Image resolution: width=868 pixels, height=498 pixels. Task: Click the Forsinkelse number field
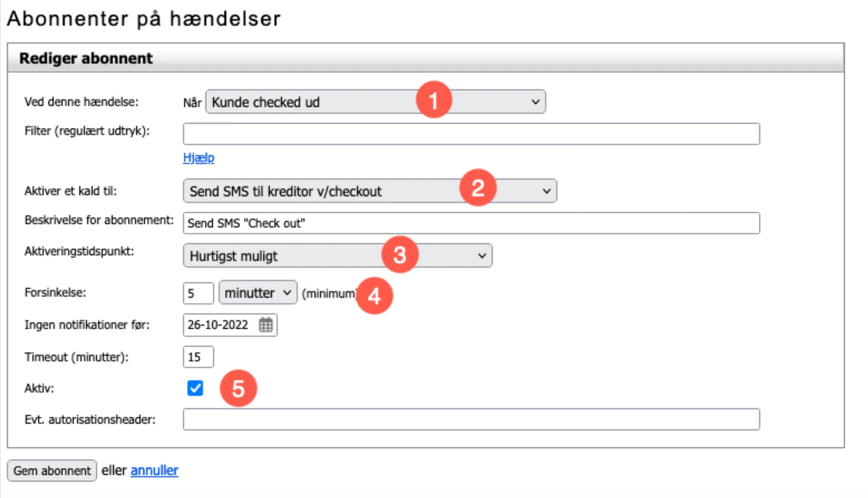(198, 293)
